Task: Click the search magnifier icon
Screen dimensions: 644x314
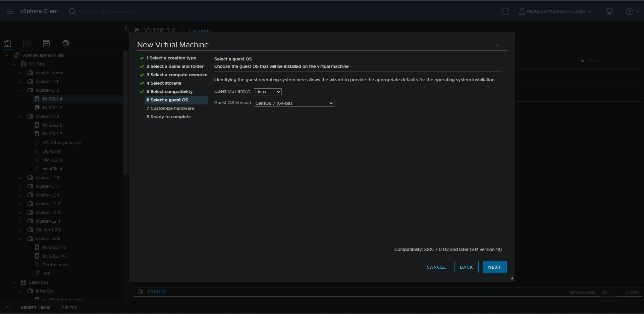Action: pyautogui.click(x=72, y=11)
